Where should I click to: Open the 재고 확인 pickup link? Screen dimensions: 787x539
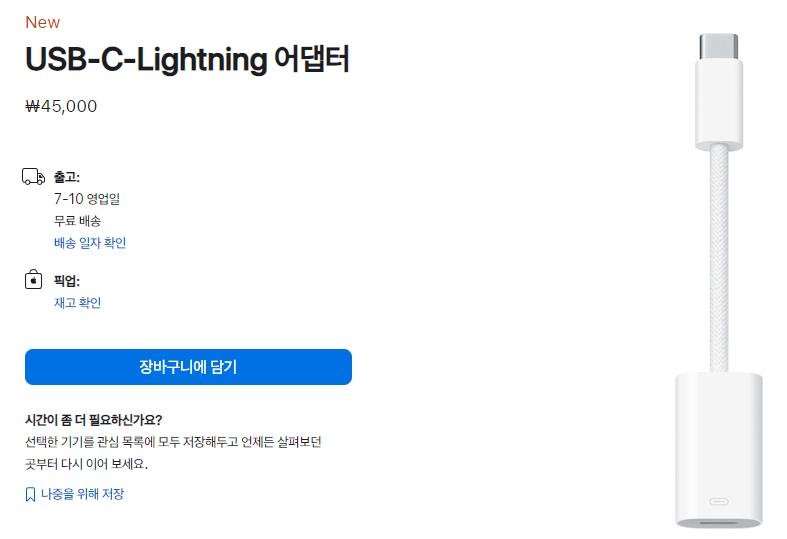coord(77,303)
